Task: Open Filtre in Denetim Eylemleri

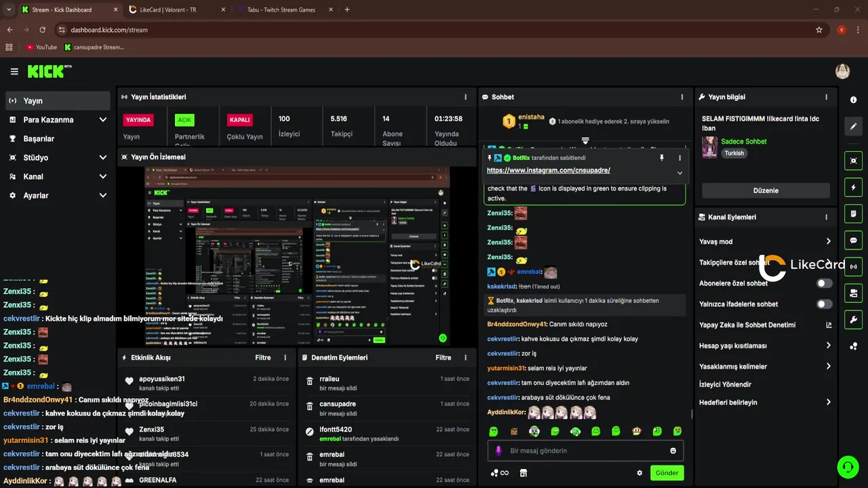Action: (x=443, y=357)
